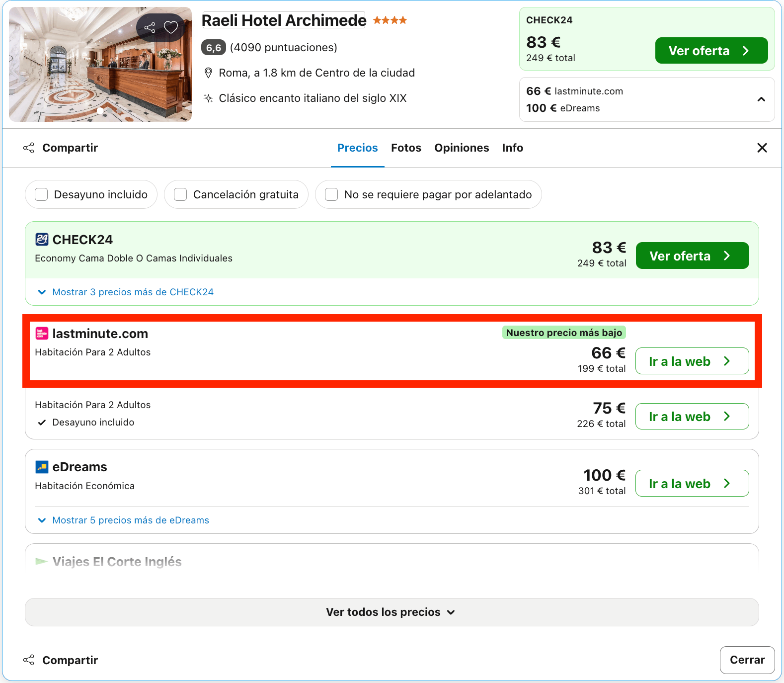784x683 pixels.
Task: Click Ver oferta in CHECK24 price row
Action: point(692,256)
